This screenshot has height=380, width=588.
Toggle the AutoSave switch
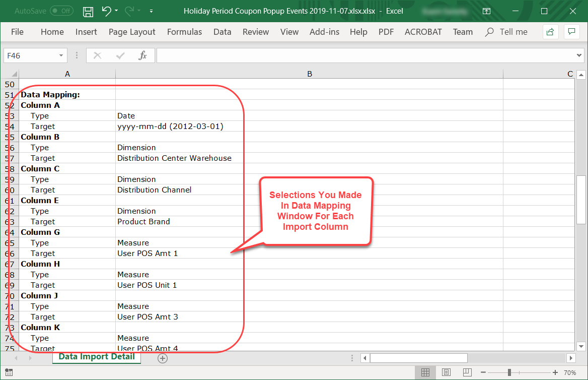coord(61,11)
